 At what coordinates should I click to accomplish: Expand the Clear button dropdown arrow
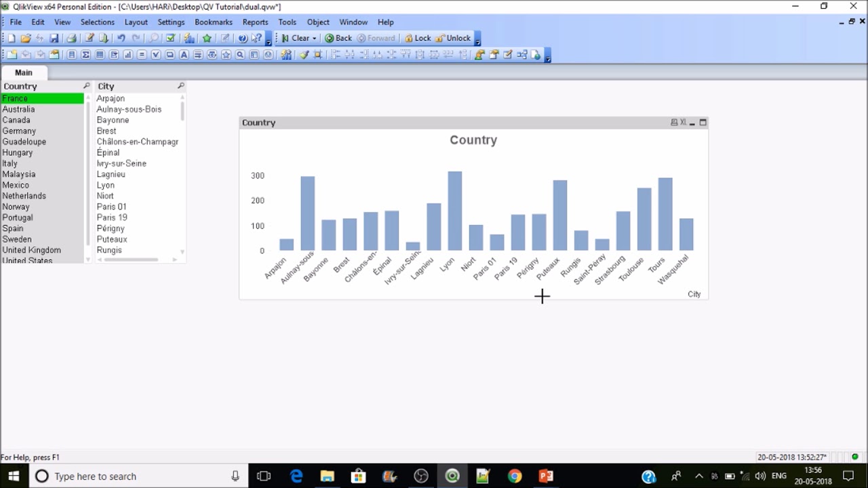point(314,39)
